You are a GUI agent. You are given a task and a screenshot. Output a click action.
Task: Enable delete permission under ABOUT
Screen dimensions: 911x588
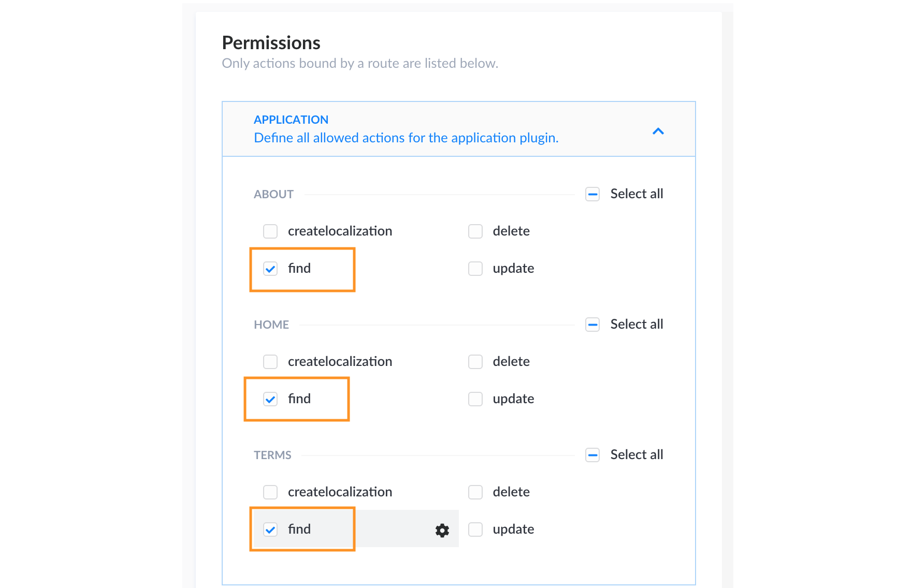pos(475,231)
